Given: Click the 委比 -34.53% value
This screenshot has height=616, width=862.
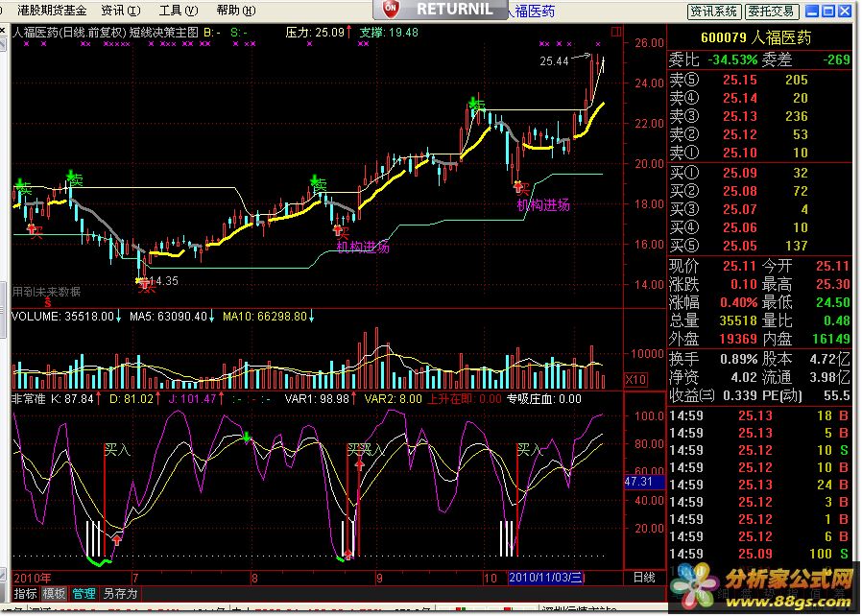Looking at the screenshot, I should point(732,59).
